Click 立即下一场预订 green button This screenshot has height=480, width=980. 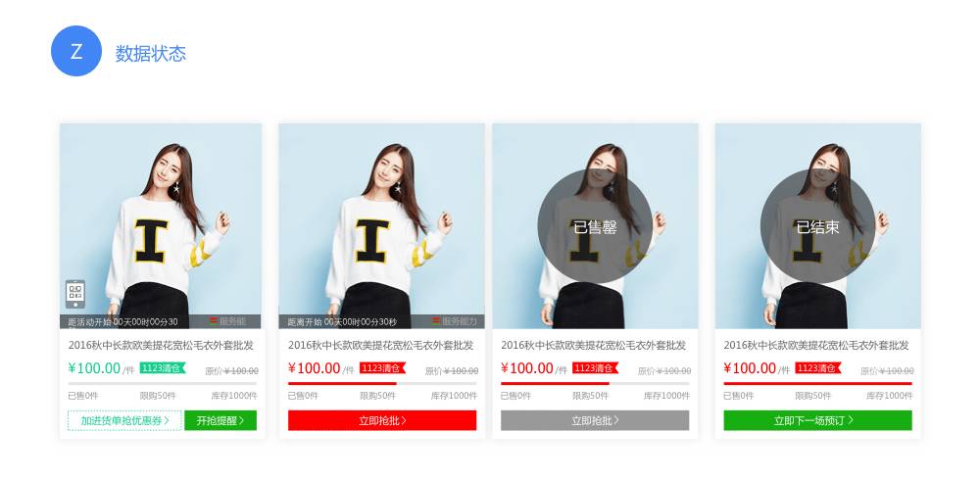pos(817,420)
